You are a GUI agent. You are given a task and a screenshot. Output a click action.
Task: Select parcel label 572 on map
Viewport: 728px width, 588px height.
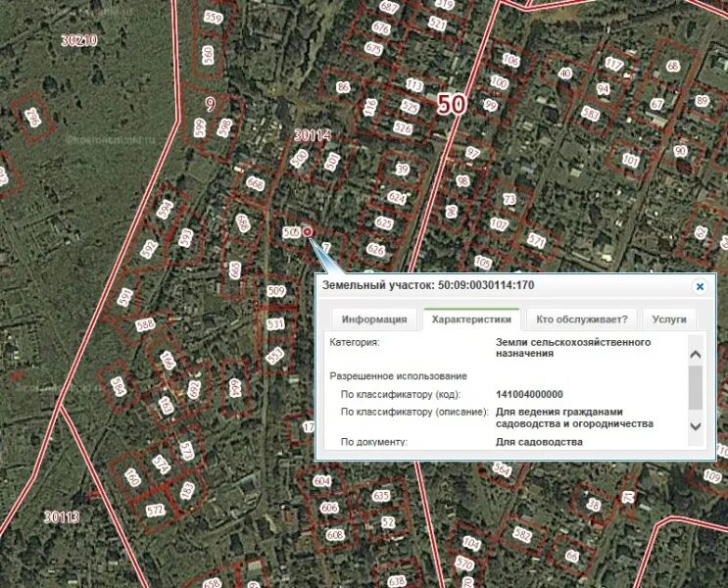155,511
